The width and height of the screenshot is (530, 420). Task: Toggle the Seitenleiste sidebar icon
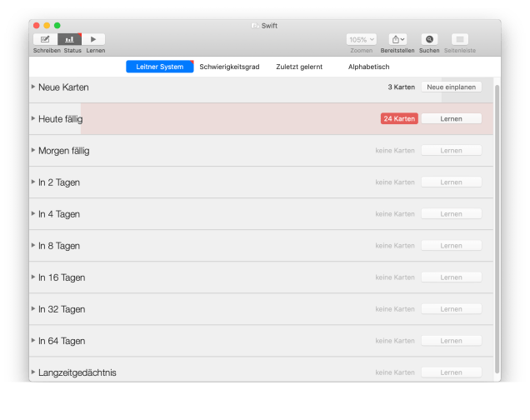point(459,39)
